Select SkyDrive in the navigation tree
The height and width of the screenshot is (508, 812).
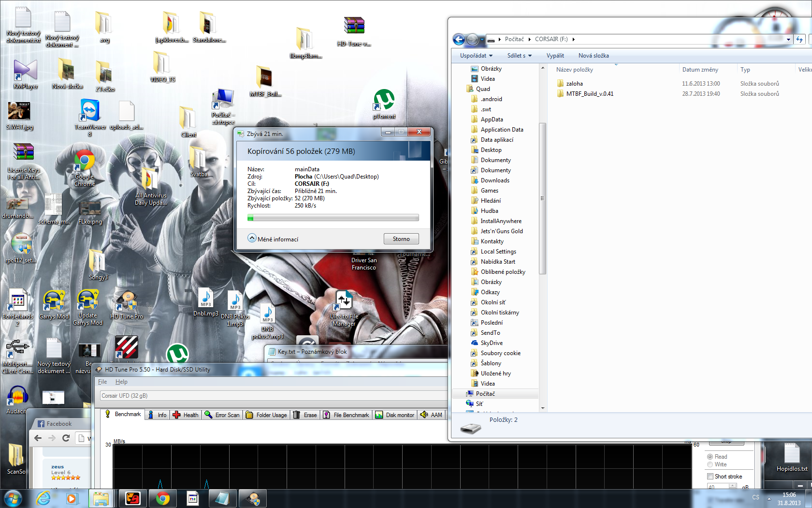coord(492,343)
